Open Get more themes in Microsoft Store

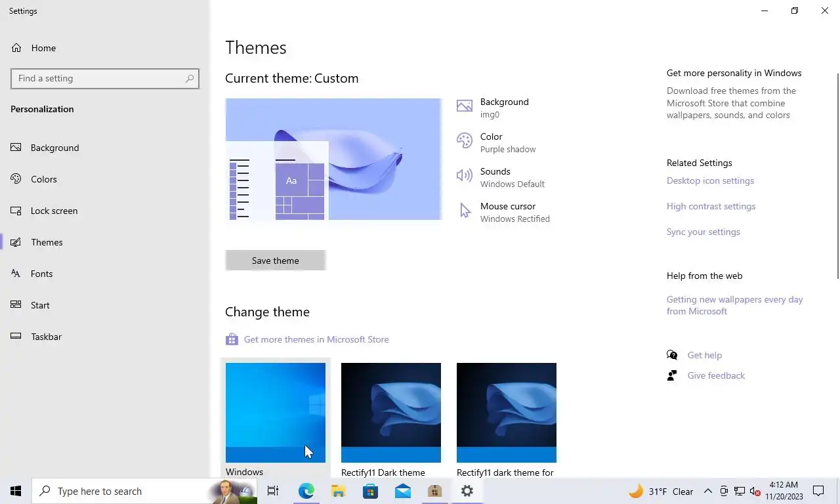pos(316,339)
